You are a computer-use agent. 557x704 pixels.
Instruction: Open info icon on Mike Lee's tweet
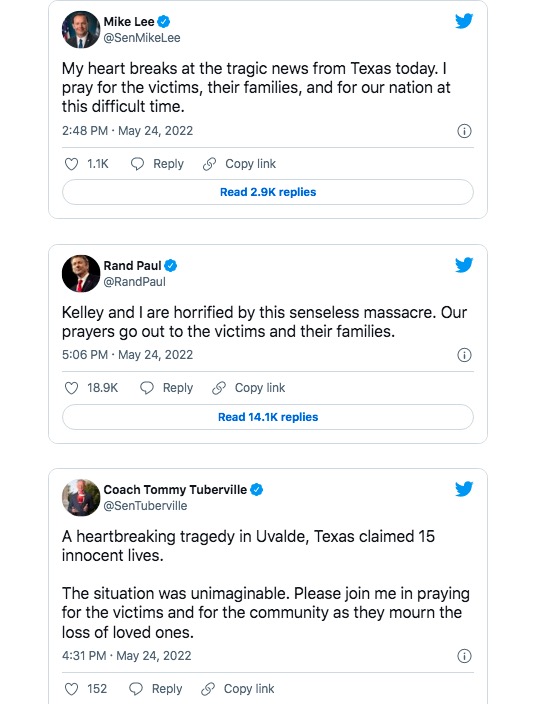[464, 131]
